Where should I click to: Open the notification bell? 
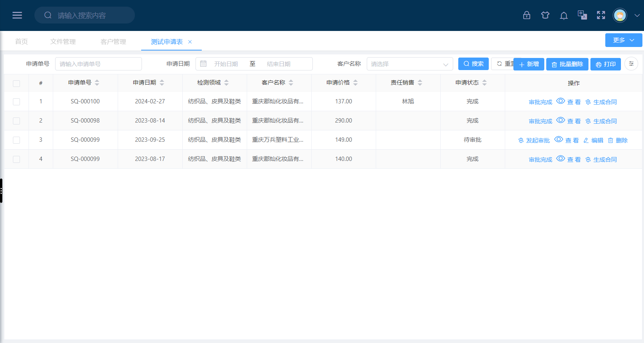coord(564,15)
